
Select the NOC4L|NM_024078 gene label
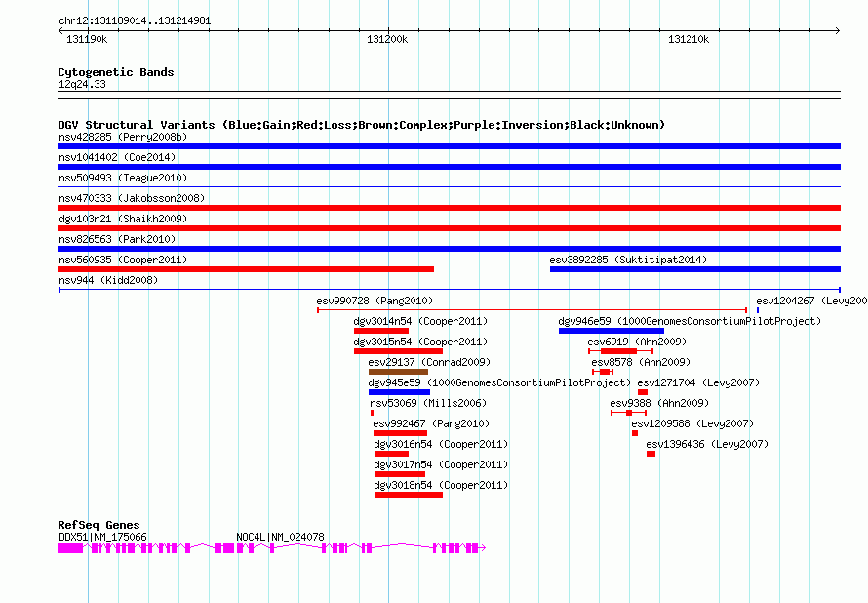[280, 537]
